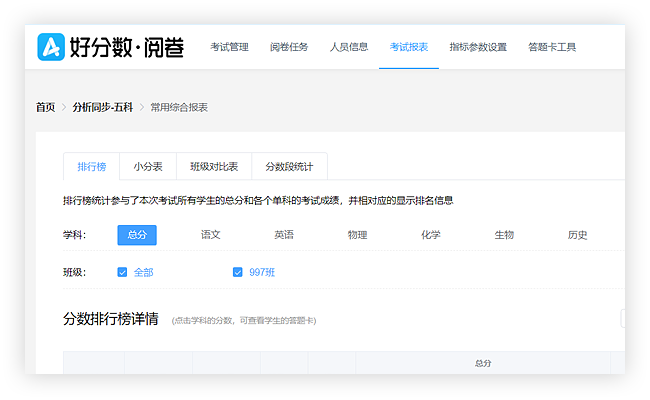The width and height of the screenshot is (650, 400).
Task: Open the 考试管理 menu
Action: (229, 47)
